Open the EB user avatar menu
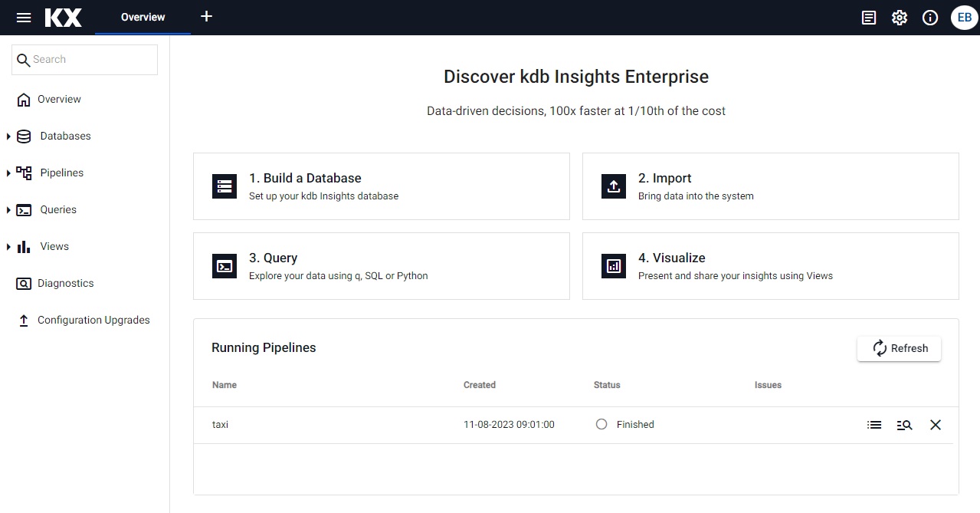Screen dimensions: 980x513 pyautogui.click(x=964, y=18)
